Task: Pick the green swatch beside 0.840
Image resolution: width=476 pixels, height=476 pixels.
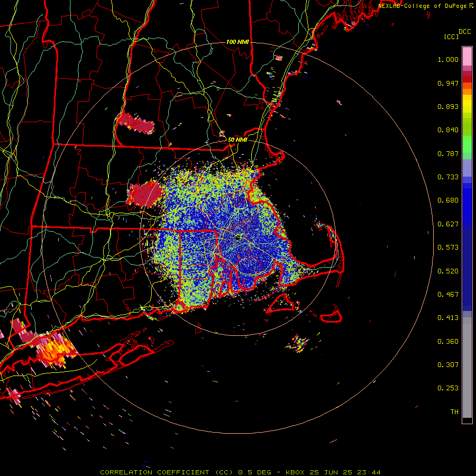Action: pos(467,130)
